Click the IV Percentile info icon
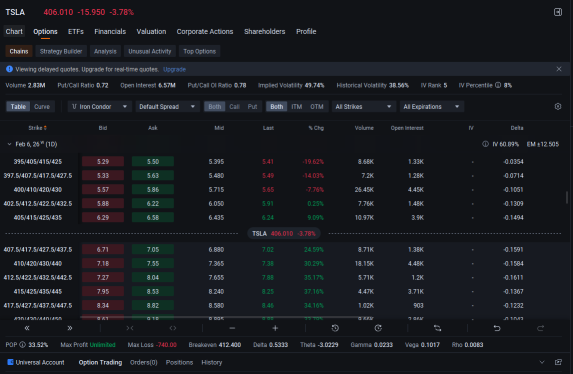Viewport: 573px width, 374px height. pyautogui.click(x=498, y=85)
